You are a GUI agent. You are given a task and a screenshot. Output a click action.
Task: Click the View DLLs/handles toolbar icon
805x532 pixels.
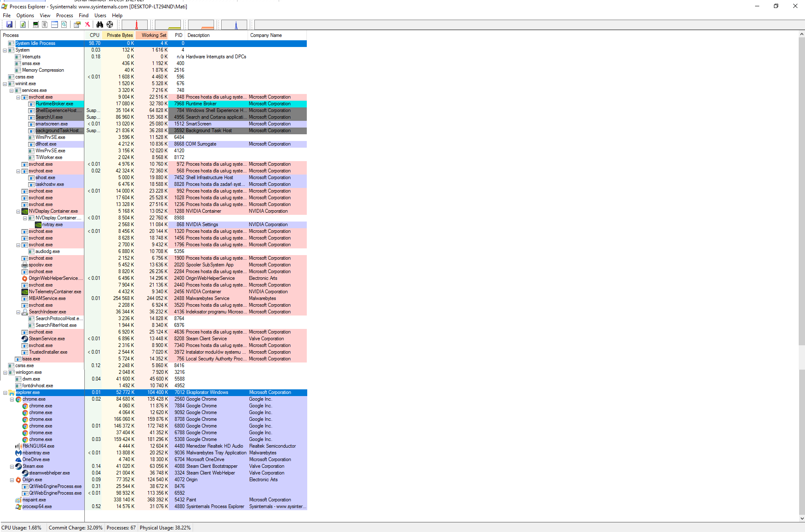[x=64, y=25]
